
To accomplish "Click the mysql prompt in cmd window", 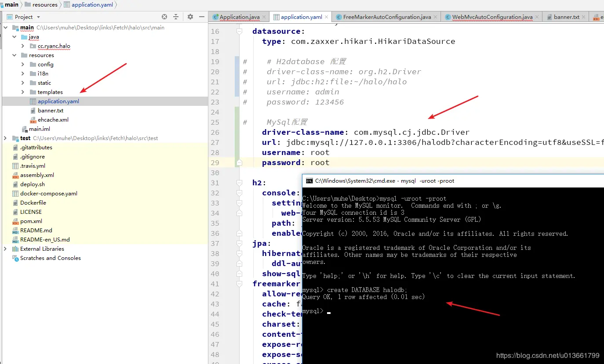I will click(x=313, y=311).
